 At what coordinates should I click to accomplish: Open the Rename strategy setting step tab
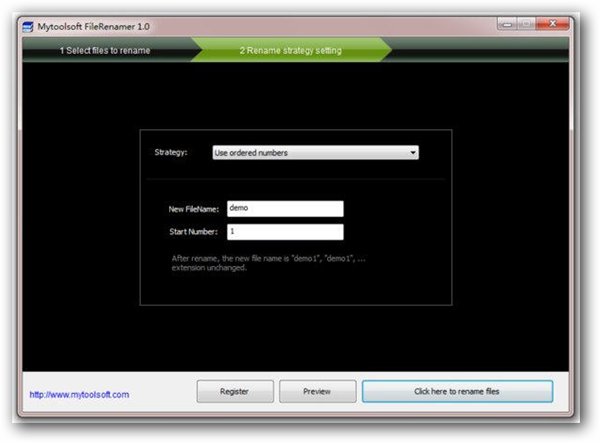click(291, 50)
